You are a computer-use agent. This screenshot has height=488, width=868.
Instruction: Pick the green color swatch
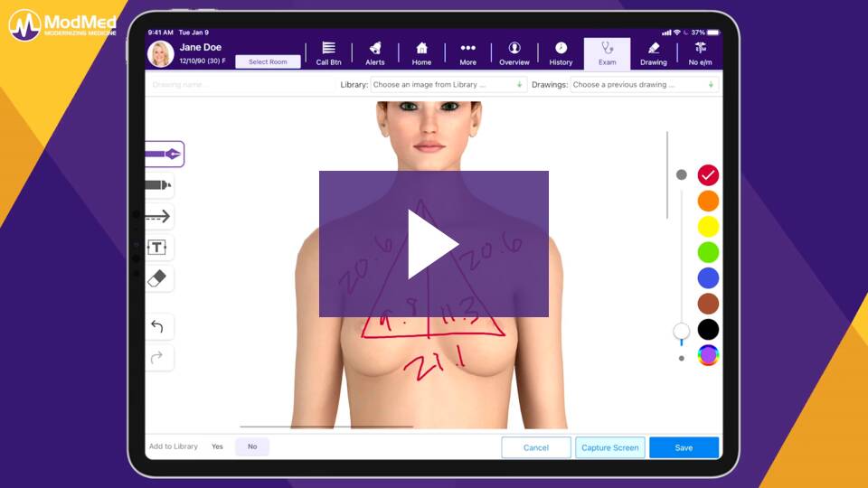[x=708, y=252]
